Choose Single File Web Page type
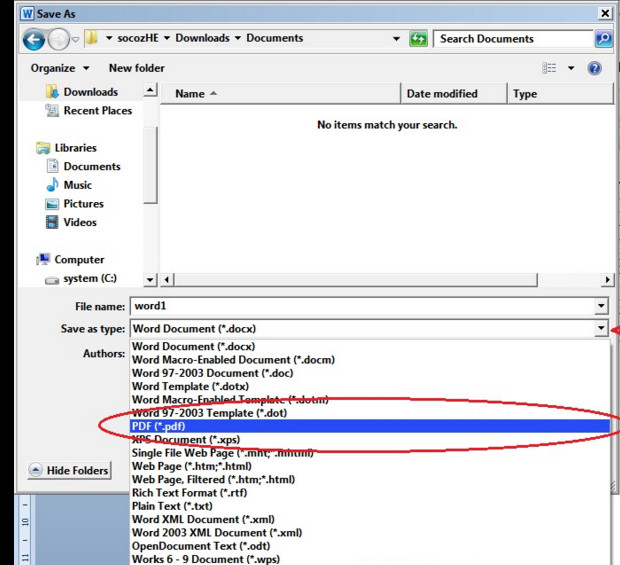The height and width of the screenshot is (565, 620). (x=370, y=453)
